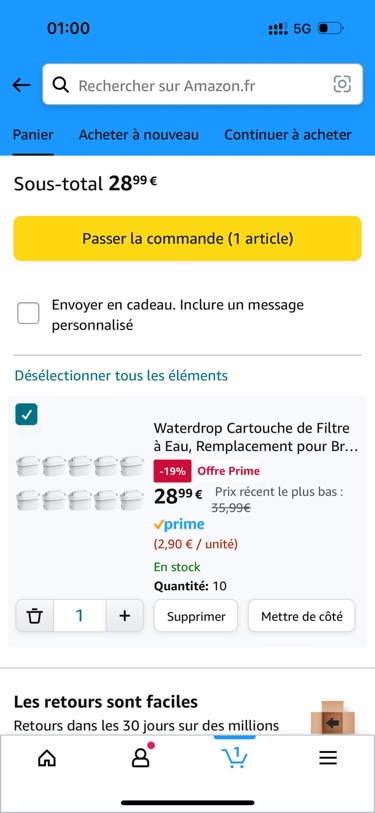The height and width of the screenshot is (813, 375).
Task: Tap the back arrow icon
Action: click(21, 85)
